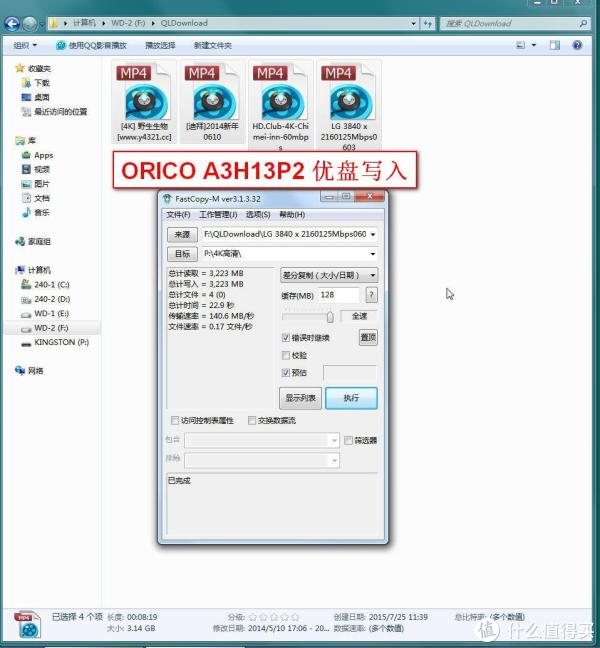600x648 pixels.
Task: Click the 搜索 QLDownload search box
Action: (x=515, y=24)
